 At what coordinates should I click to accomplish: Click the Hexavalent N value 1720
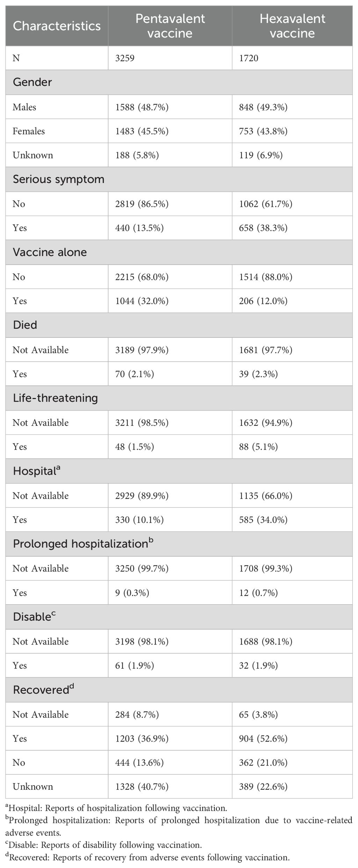[x=249, y=58]
